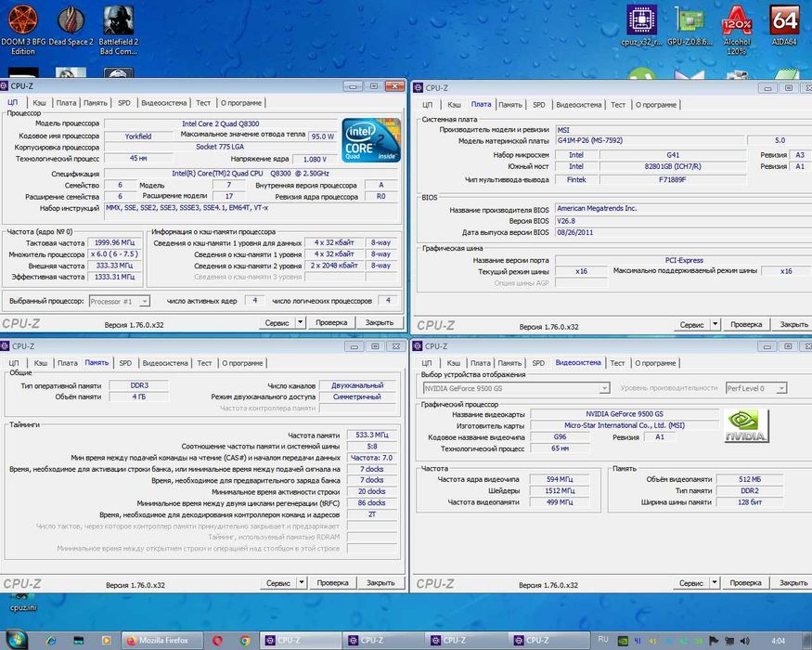Screen dimensions: 812x650
Task: Click the Intel Core 2 Quad logo
Action: click(371, 140)
